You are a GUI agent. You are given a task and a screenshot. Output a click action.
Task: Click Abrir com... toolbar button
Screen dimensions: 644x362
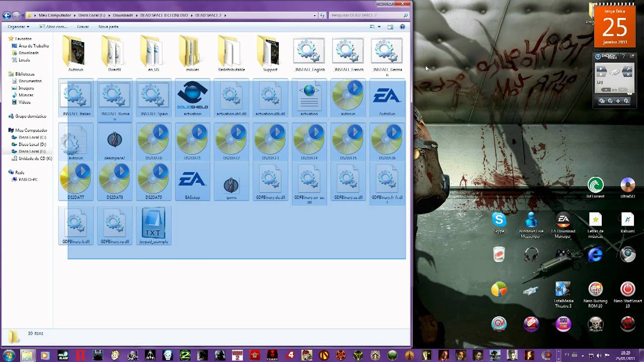(53, 27)
